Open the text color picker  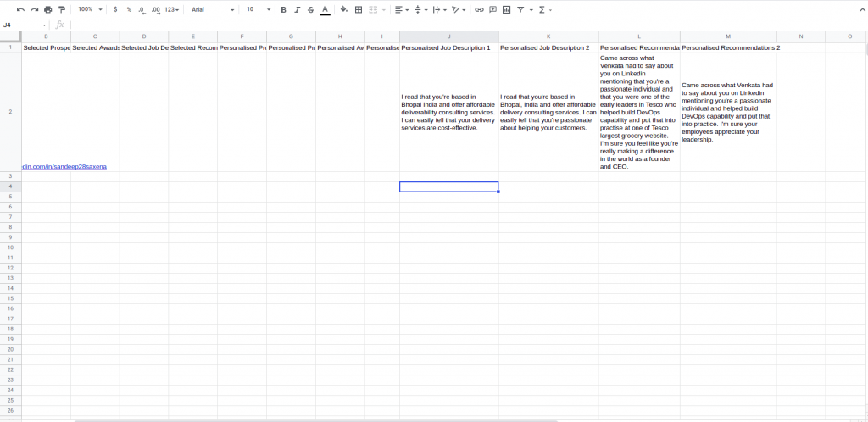325,9
